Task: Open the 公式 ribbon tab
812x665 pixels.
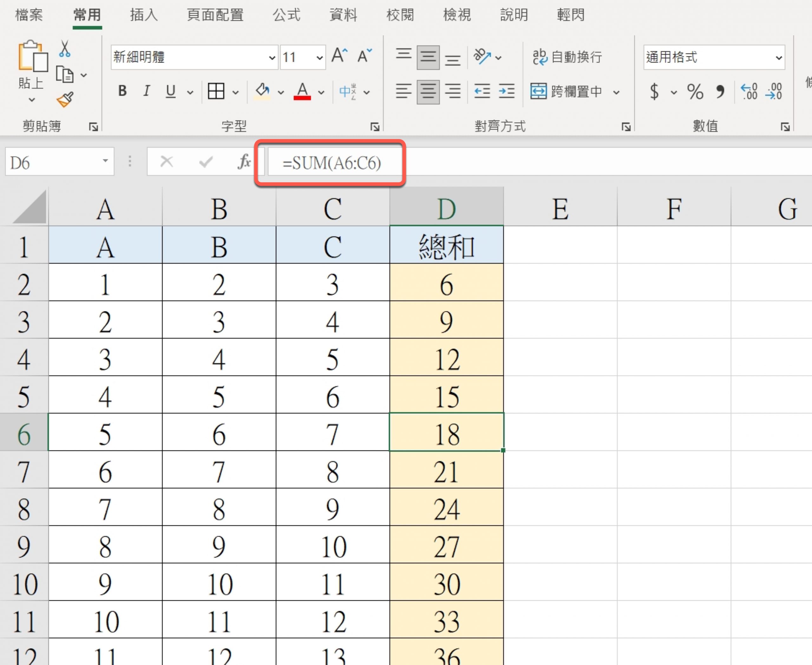Action: coord(286,15)
